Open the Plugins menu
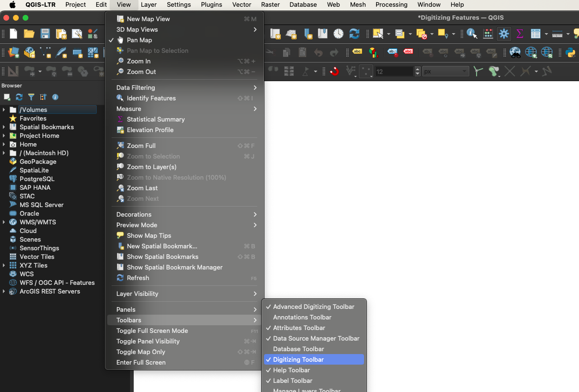Viewport: 579px width, 392px height. click(x=211, y=4)
